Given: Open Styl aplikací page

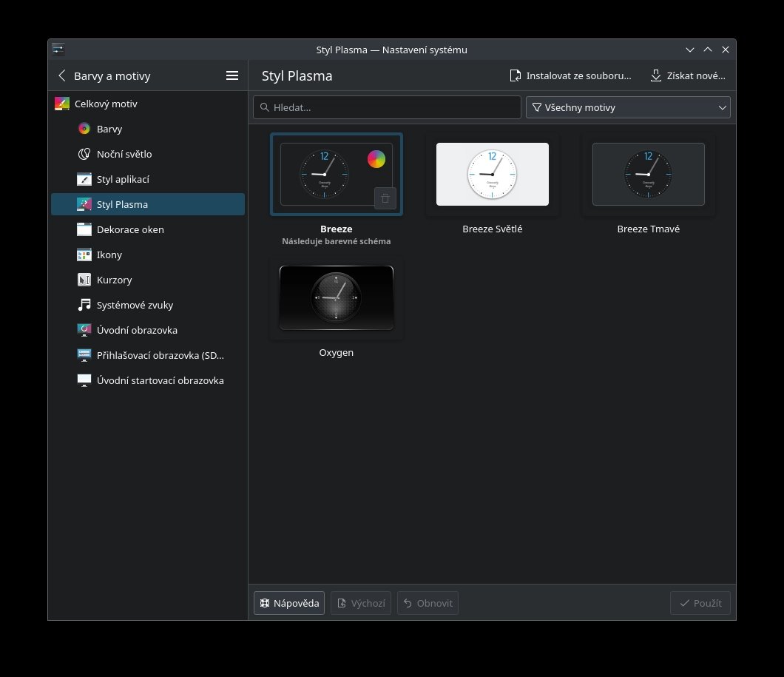Looking at the screenshot, I should [x=148, y=179].
